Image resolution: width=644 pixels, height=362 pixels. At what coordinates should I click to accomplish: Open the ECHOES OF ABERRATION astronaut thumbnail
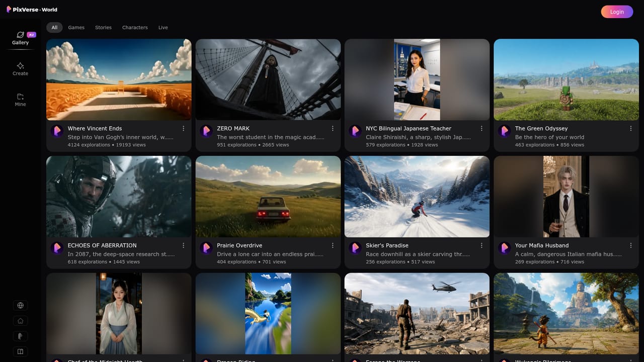pyautogui.click(x=119, y=197)
